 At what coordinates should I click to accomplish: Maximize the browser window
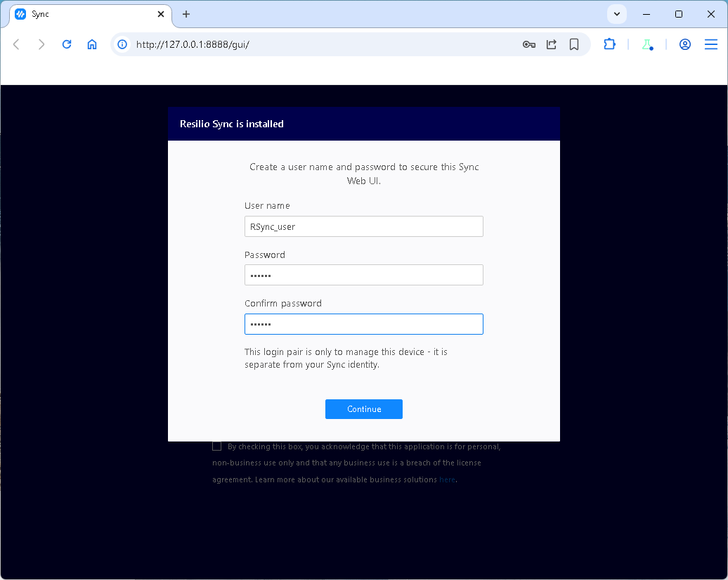click(678, 14)
